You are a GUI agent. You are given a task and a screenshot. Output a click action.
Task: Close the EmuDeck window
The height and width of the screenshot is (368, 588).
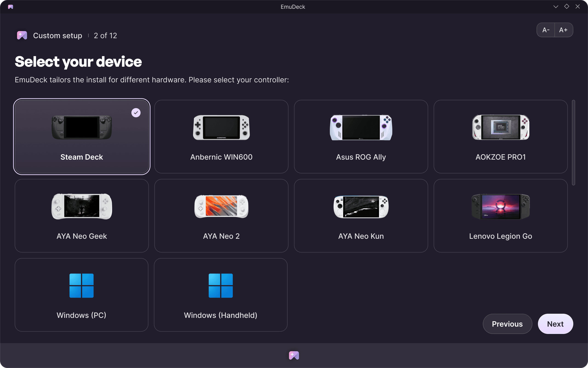[578, 7]
